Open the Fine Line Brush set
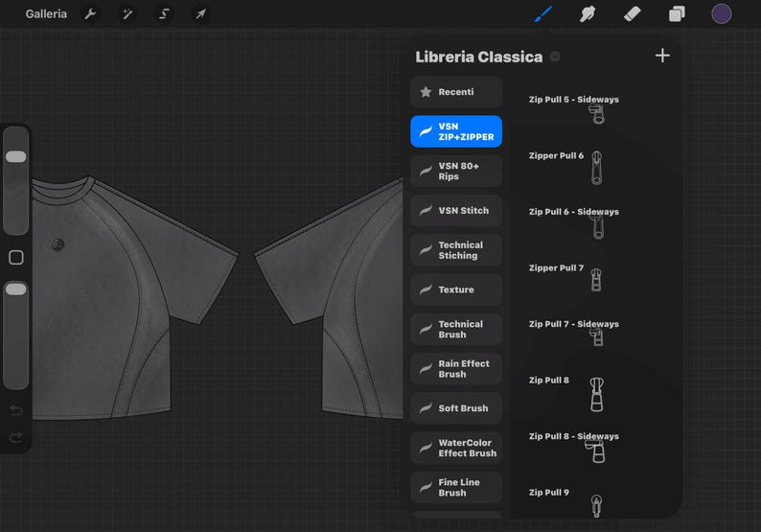Image resolution: width=761 pixels, height=532 pixels. pos(456,487)
